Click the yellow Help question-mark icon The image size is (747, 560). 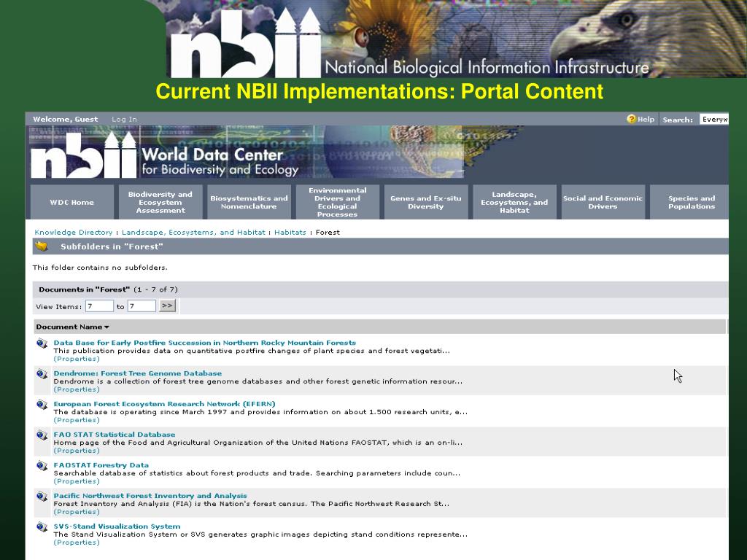tap(631, 119)
